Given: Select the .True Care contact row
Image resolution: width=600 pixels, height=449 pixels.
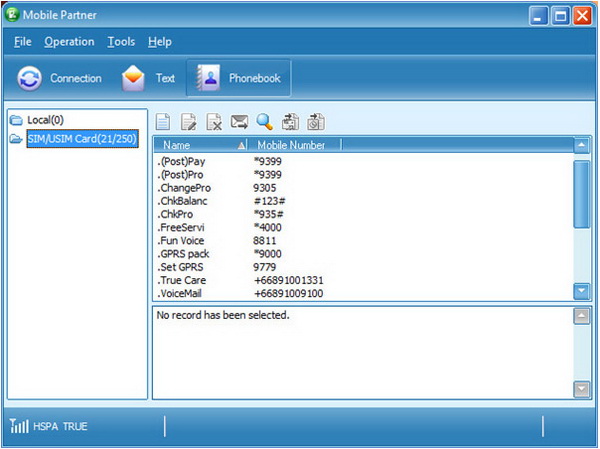Looking at the screenshot, I should coord(364,281).
